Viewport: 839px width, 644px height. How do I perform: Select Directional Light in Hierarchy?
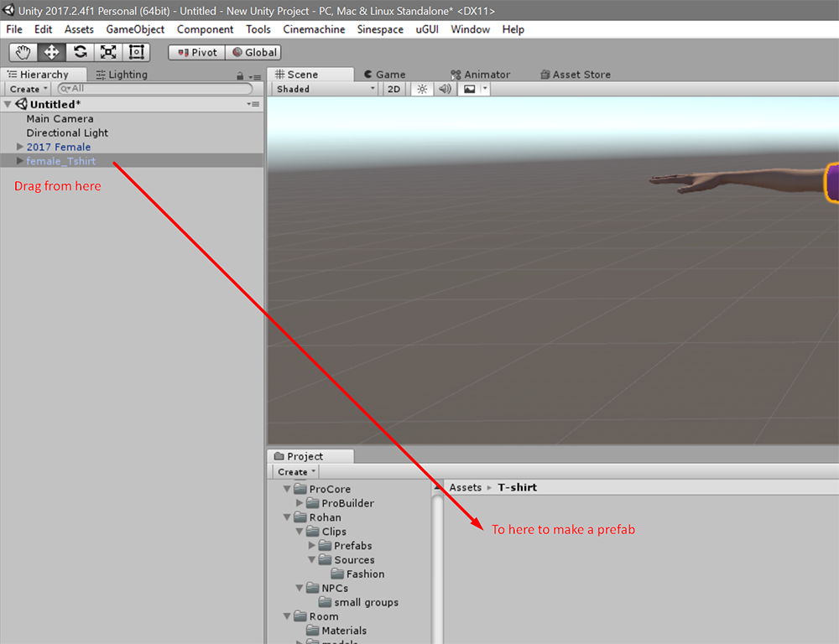point(67,132)
